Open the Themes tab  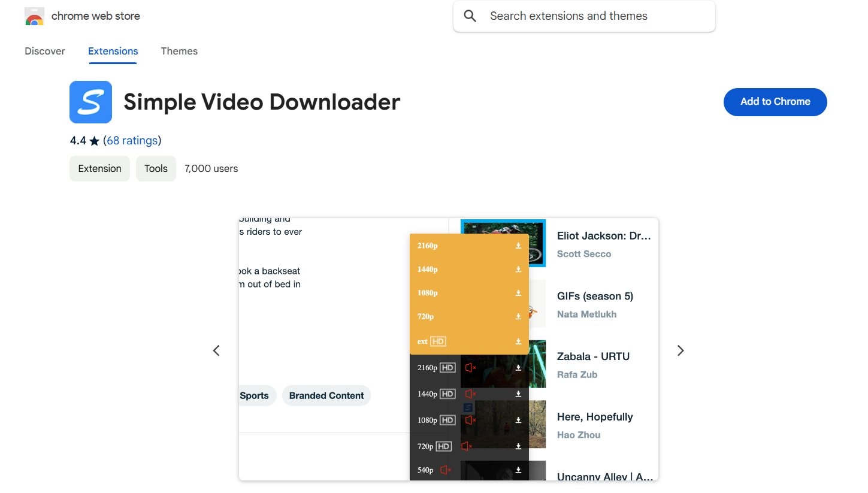(179, 51)
